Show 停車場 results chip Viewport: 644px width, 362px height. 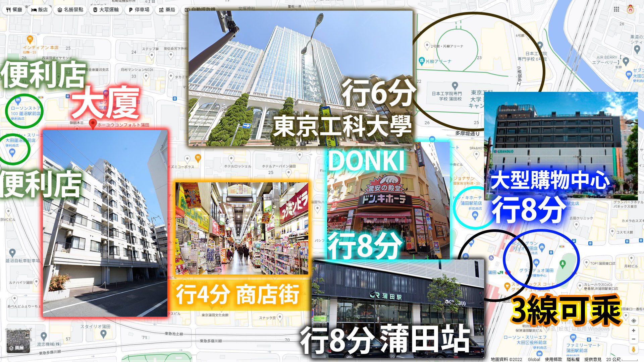(x=139, y=10)
